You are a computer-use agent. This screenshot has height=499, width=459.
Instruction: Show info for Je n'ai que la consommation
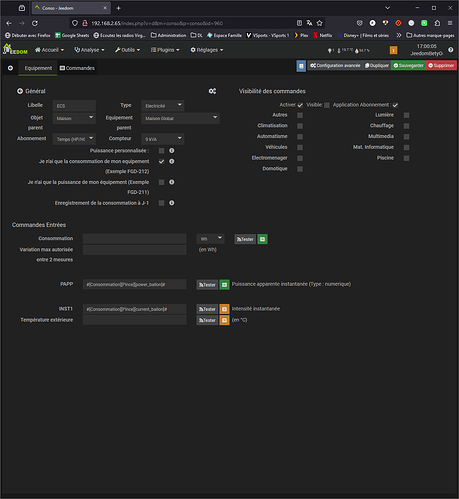172,161
